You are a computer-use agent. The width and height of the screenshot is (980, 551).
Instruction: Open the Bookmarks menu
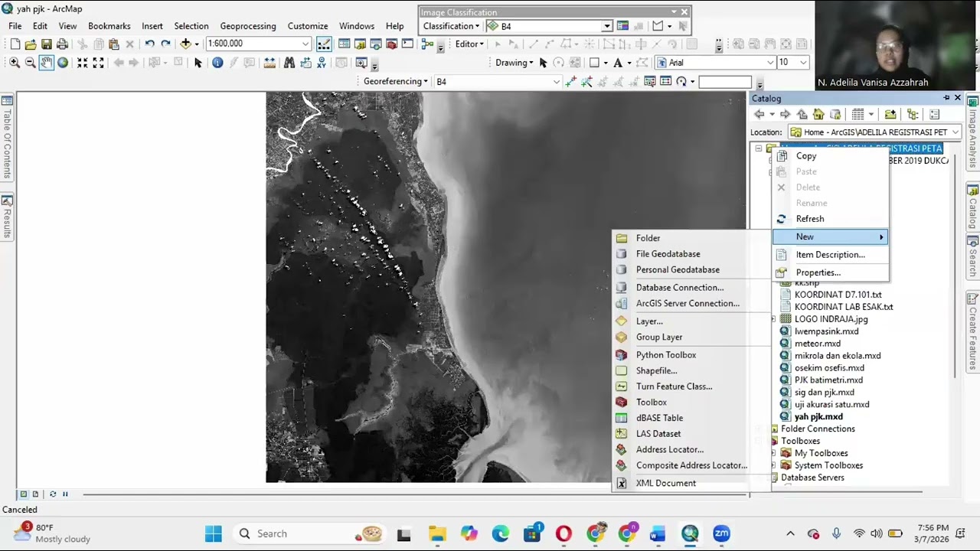coord(109,26)
